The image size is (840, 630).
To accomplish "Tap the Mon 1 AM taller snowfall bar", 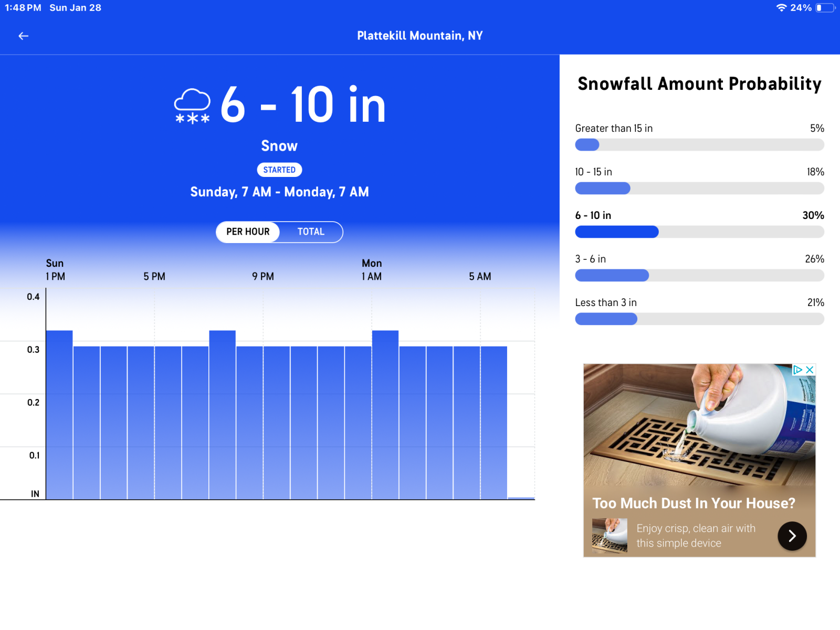I will [x=385, y=415].
